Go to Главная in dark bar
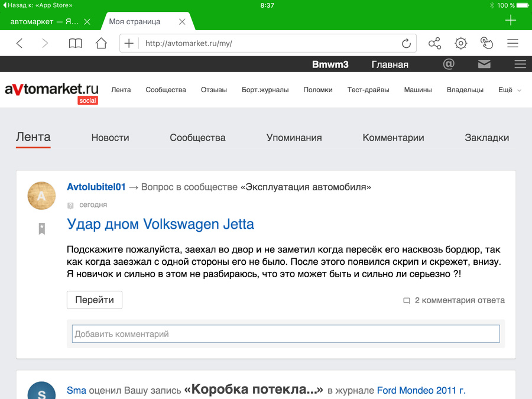 click(390, 64)
